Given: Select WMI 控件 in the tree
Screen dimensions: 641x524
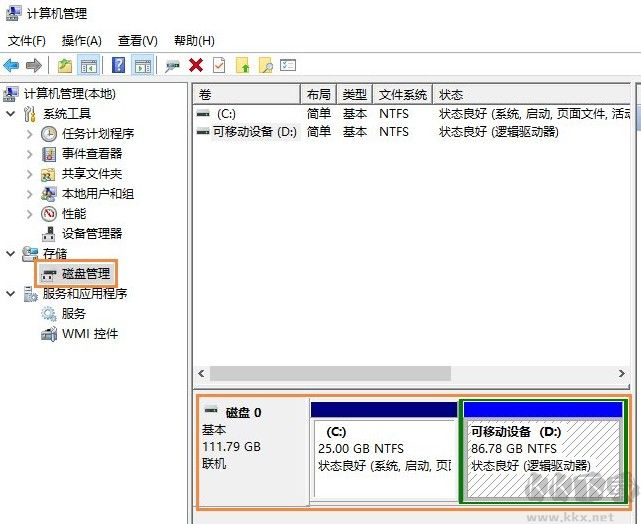Looking at the screenshot, I should click(x=90, y=334).
